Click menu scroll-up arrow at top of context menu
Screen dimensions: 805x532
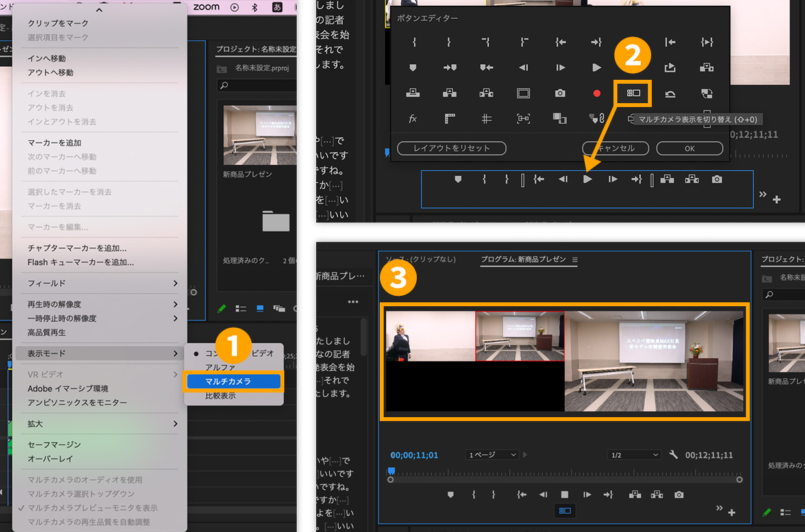pyautogui.click(x=99, y=10)
